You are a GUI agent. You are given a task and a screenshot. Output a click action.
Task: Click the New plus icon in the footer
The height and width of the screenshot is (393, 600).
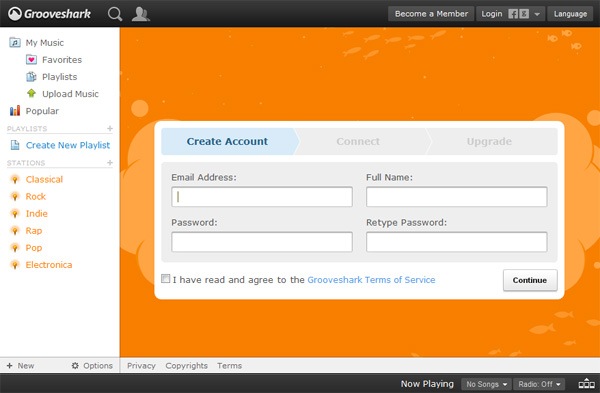10,366
